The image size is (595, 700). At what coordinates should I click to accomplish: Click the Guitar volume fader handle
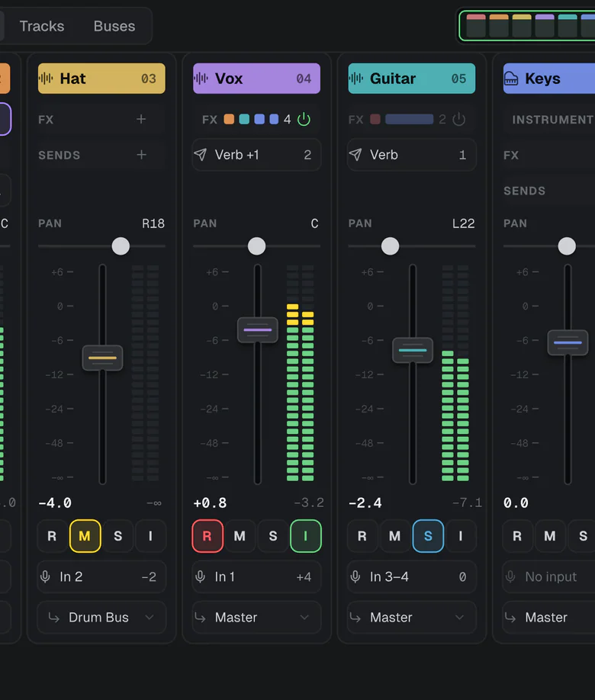point(412,350)
